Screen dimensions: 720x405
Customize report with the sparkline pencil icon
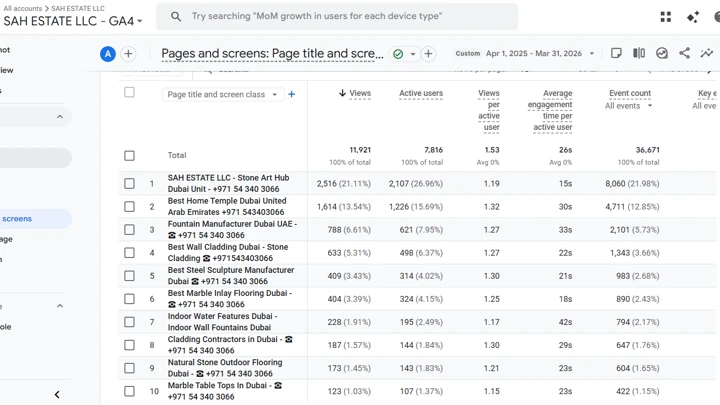[x=707, y=53]
